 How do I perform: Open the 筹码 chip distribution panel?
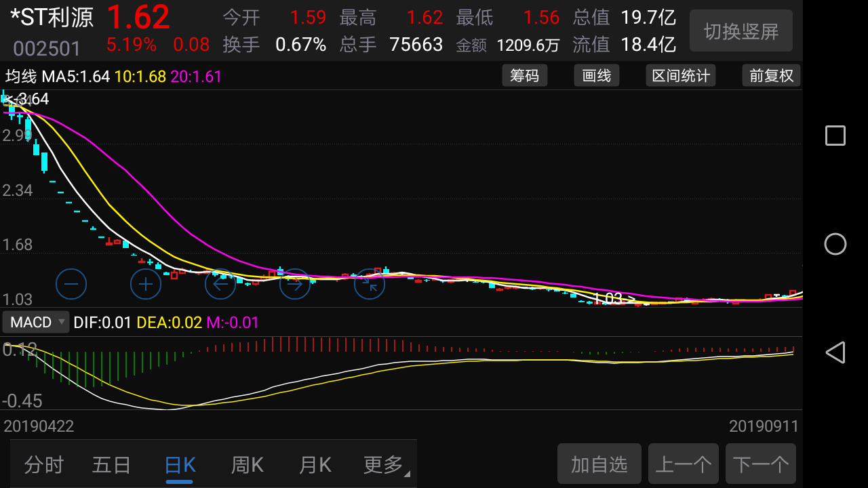point(524,75)
